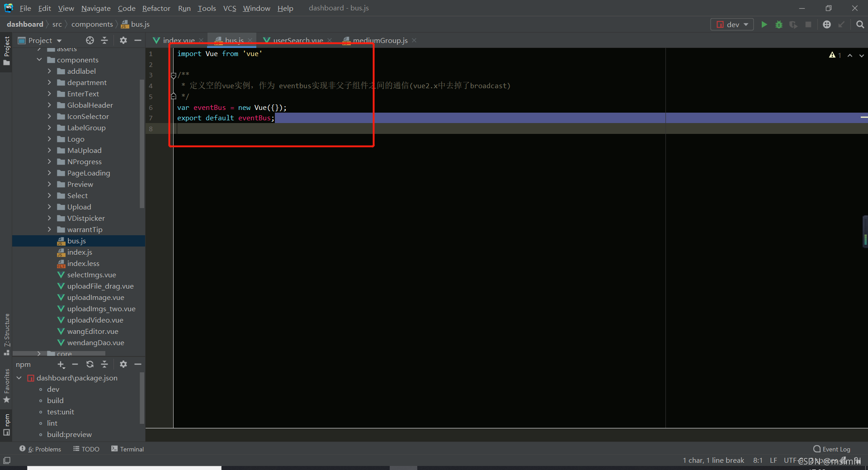Open the VCS menu
The image size is (868, 470).
tap(230, 8)
